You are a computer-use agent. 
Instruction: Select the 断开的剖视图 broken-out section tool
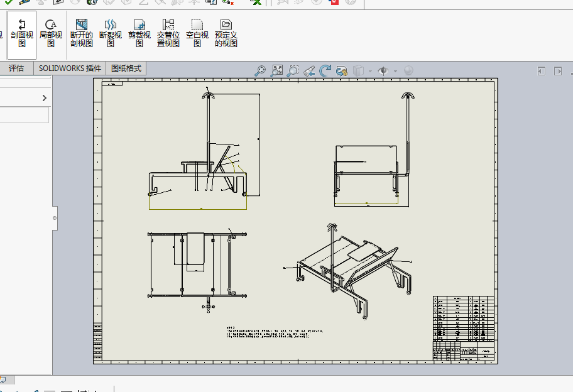pyautogui.click(x=82, y=34)
